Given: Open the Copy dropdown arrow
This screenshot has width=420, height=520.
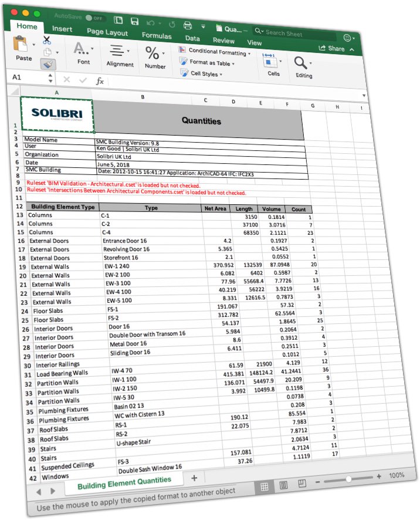Looking at the screenshot, I should pos(57,52).
